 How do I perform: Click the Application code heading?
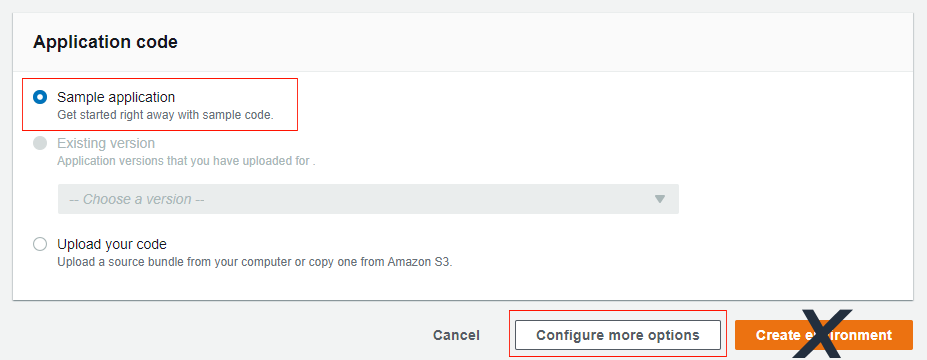click(x=105, y=42)
